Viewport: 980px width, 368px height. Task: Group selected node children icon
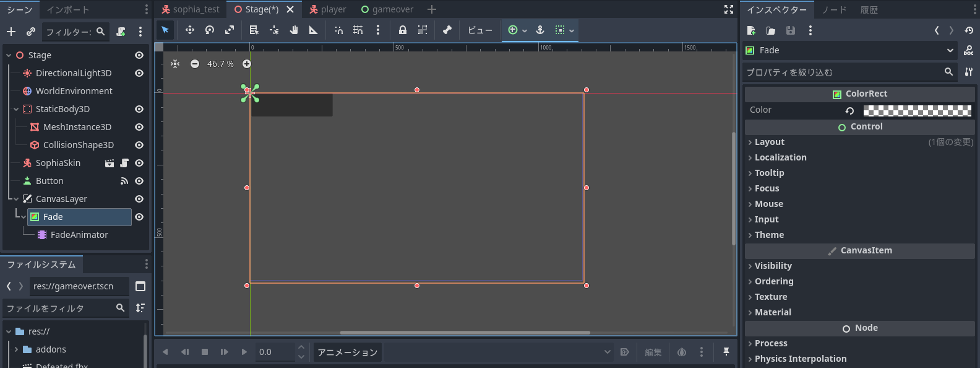(x=423, y=30)
